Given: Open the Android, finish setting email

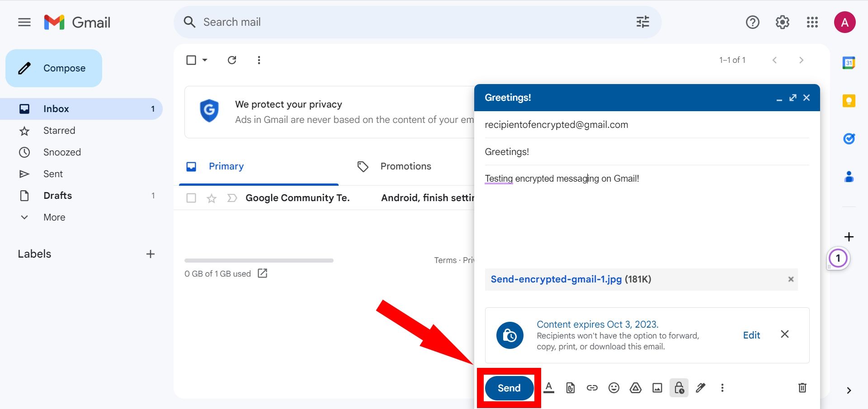Looking at the screenshot, I should click(427, 198).
